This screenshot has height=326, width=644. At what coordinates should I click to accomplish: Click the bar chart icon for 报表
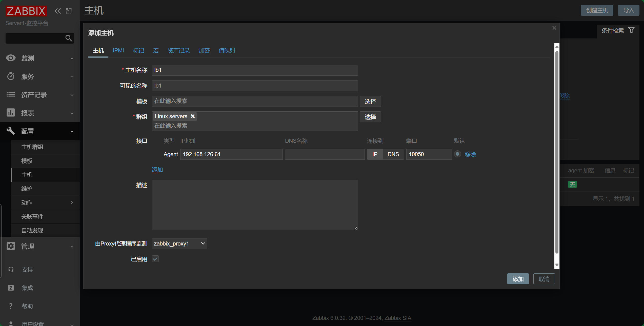click(x=11, y=113)
